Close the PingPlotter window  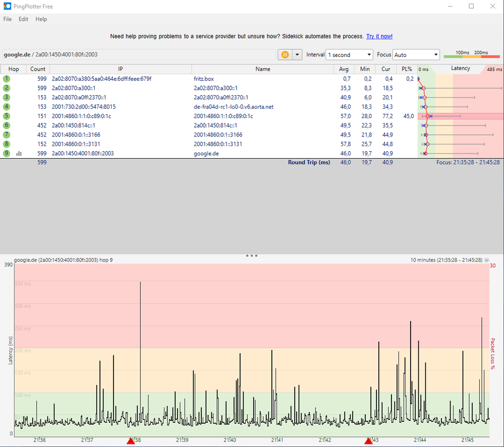(x=492, y=6)
